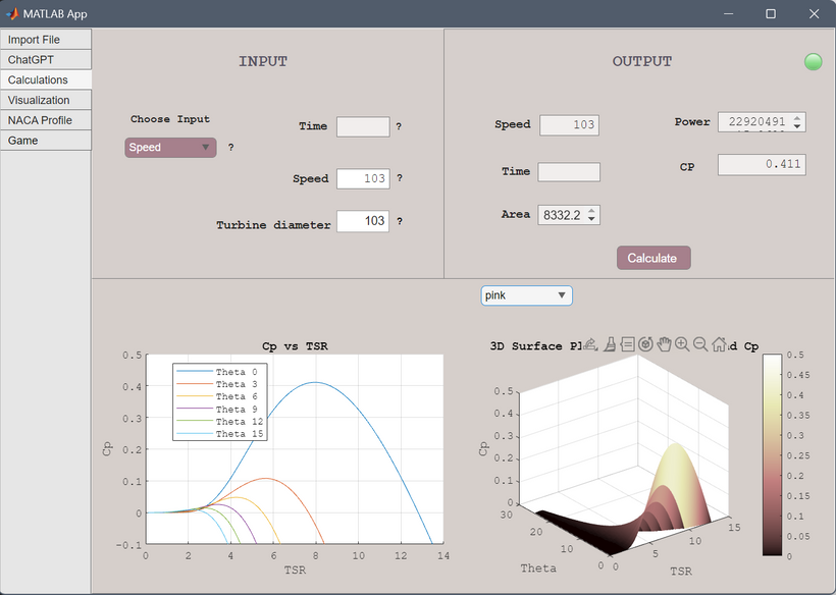Viewport: 836px width, 596px height.
Task: Click the output Speed field
Action: point(569,125)
